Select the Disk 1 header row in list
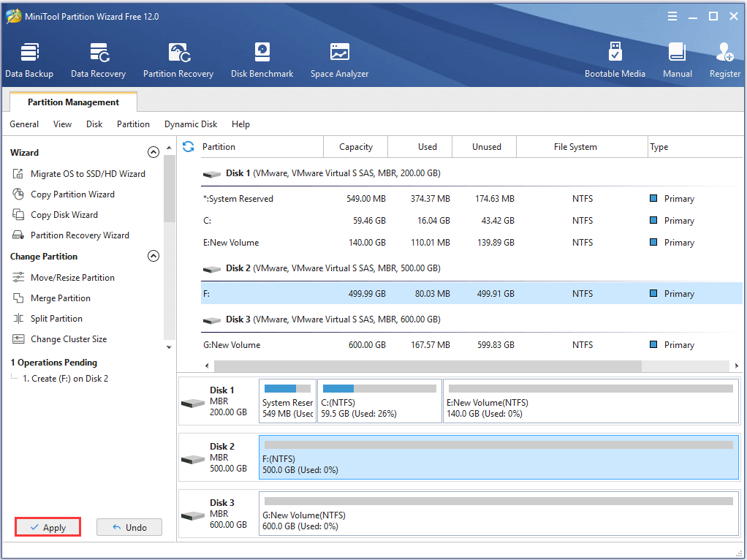The height and width of the screenshot is (560, 747). 471,173
